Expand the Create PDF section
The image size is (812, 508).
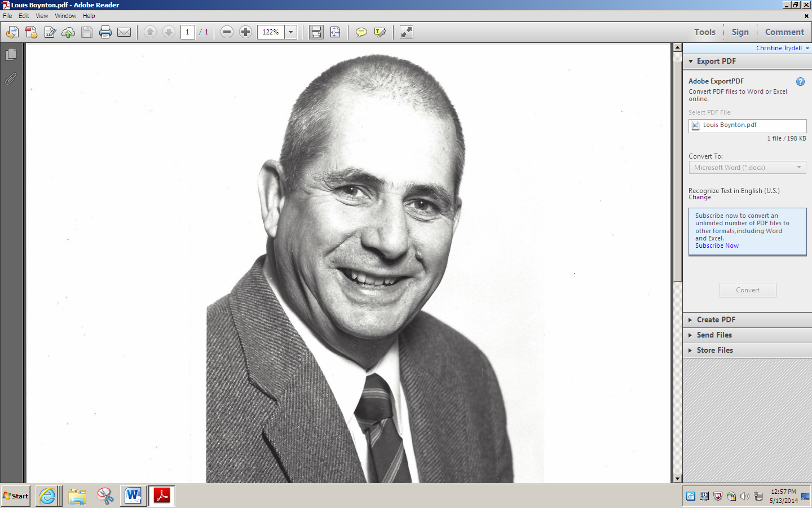coord(716,319)
